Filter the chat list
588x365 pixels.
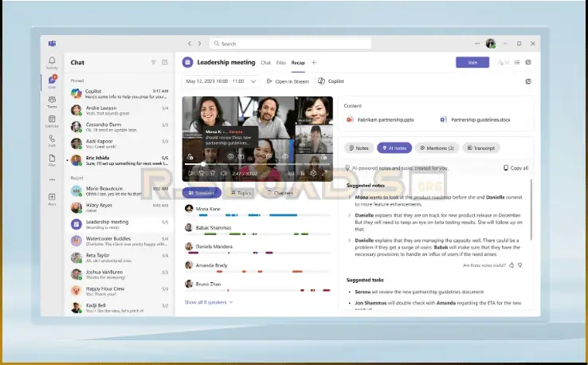(x=154, y=62)
